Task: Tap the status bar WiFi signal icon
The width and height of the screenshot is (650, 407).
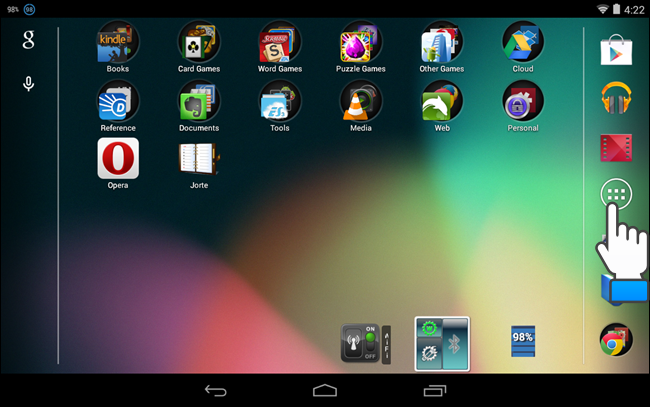Action: [x=602, y=9]
